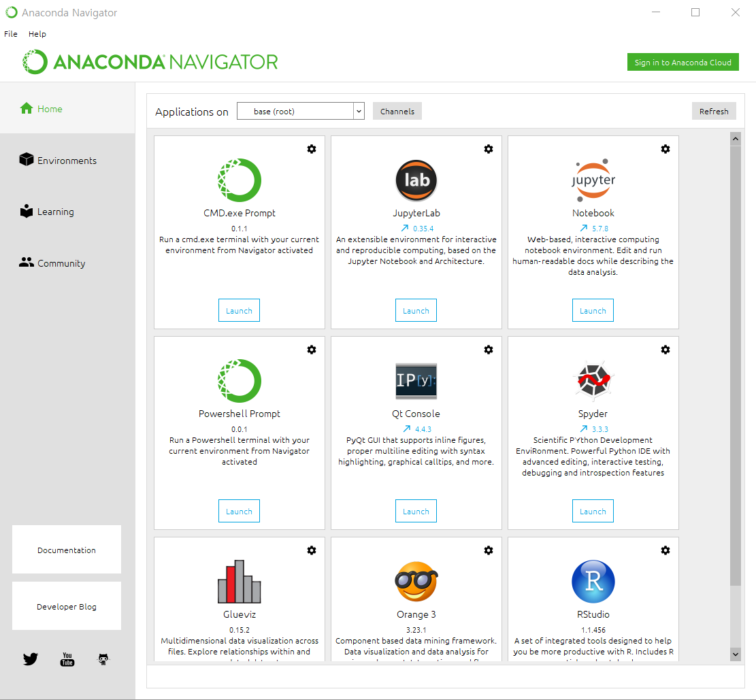Viewport: 756px width, 700px height.
Task: Open the Twitter link icon
Action: click(x=31, y=659)
